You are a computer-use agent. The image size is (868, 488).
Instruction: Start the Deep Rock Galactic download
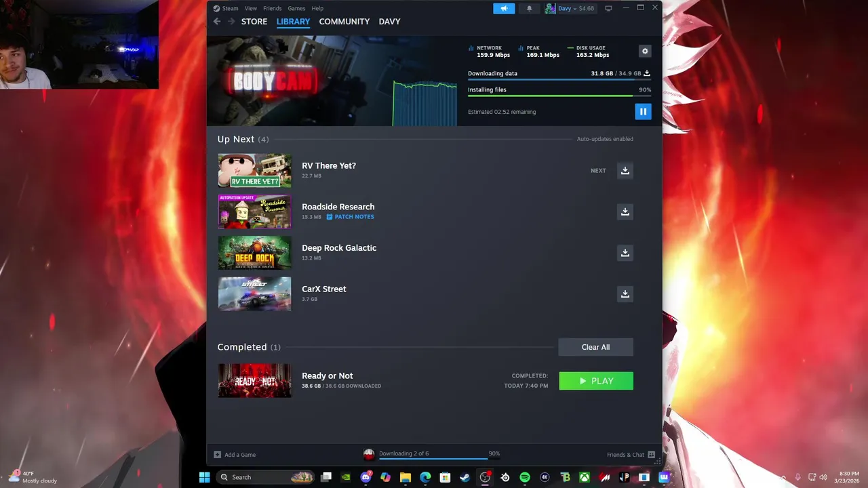(625, 253)
